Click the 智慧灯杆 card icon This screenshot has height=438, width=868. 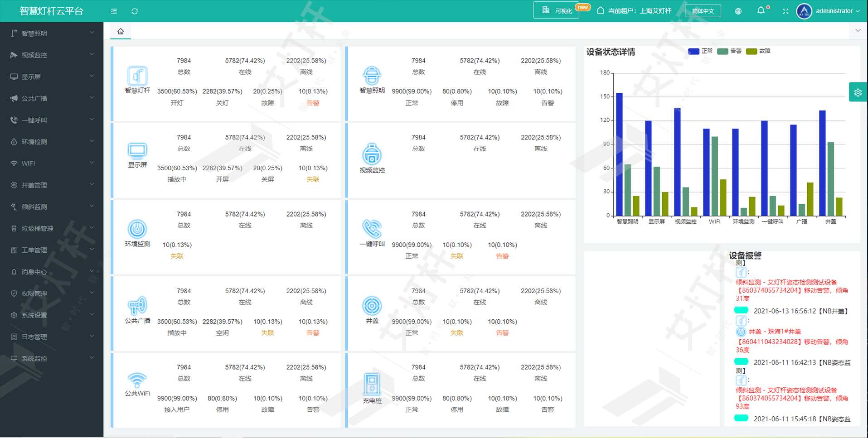137,76
